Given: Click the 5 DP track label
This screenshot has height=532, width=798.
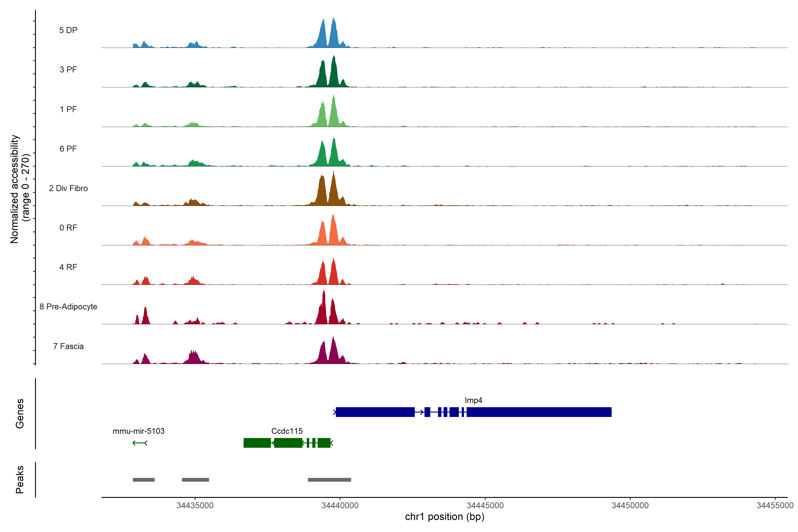Looking at the screenshot, I should [68, 30].
